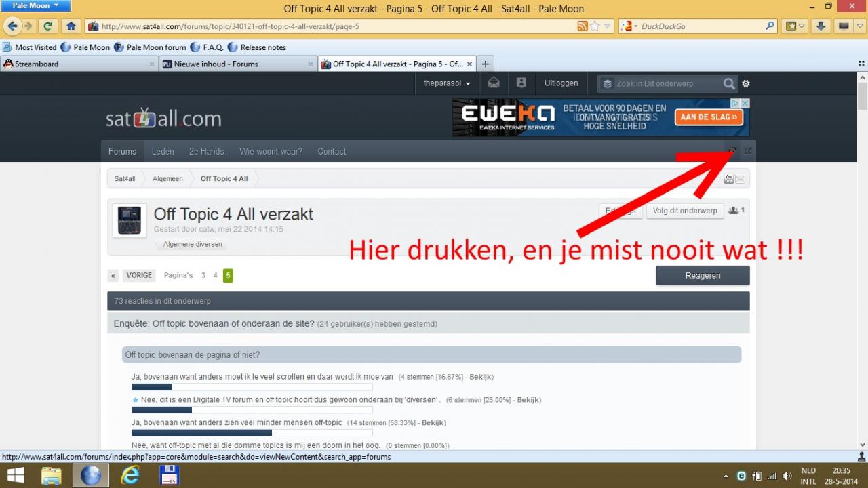This screenshot has width=868, height=488.
Task: Go to page 3 of the topic
Action: coord(203,276)
